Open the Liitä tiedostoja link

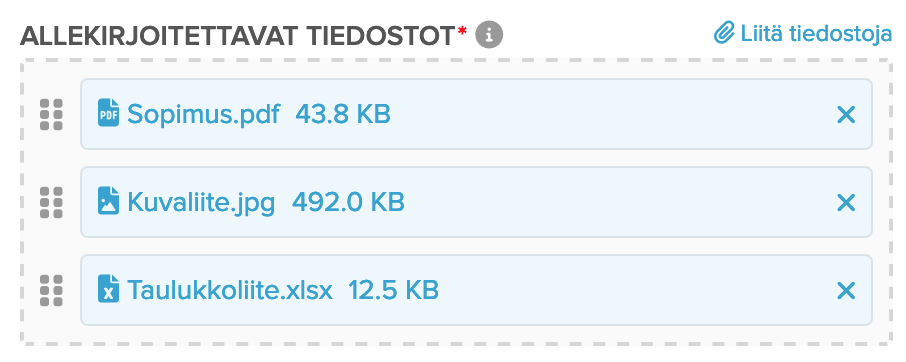point(803,34)
